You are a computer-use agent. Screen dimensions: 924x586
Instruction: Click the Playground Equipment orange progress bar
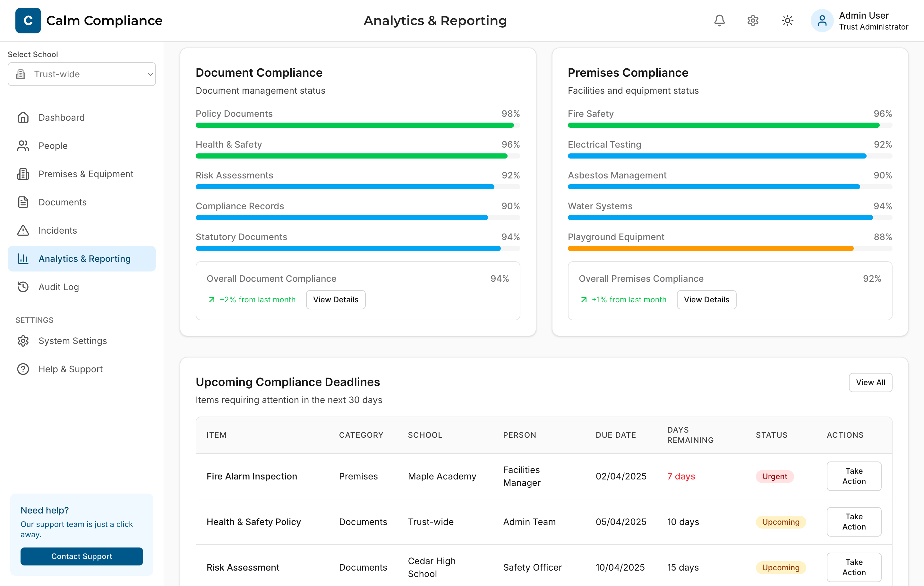(730, 248)
